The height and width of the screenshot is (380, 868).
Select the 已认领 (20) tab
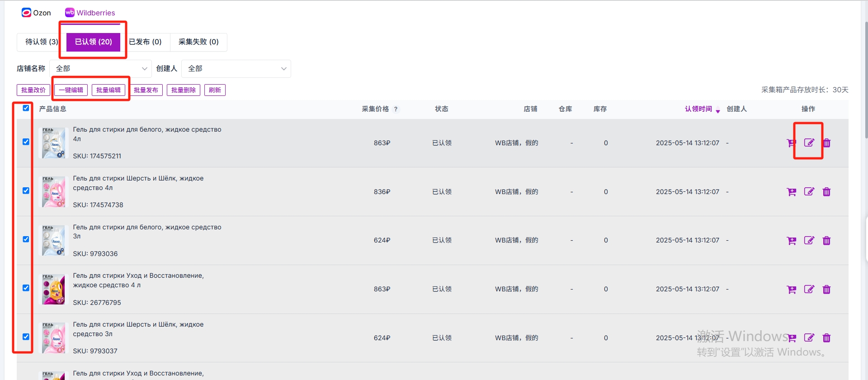coord(93,42)
